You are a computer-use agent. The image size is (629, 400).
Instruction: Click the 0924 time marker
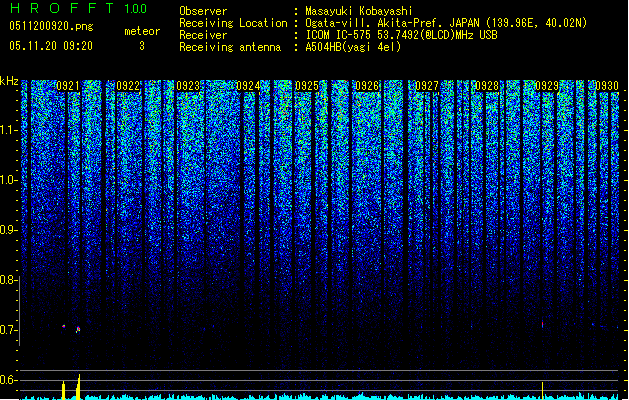pyautogui.click(x=248, y=86)
